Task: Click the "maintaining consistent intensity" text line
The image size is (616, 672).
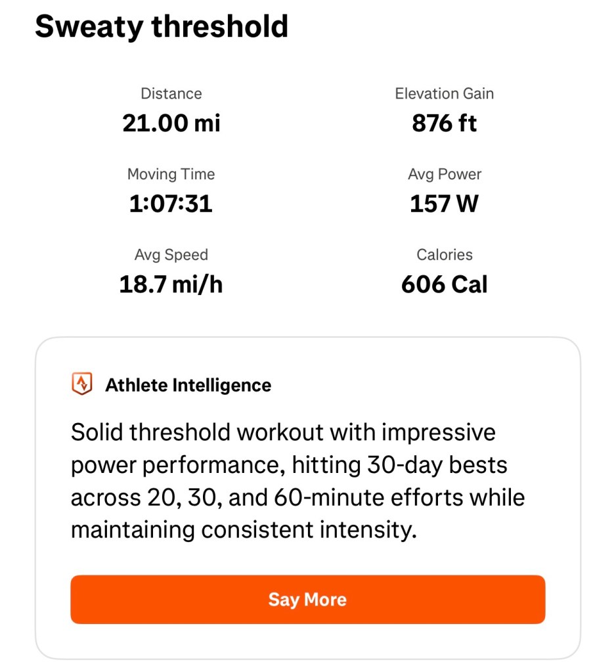Action: pyautogui.click(x=244, y=529)
